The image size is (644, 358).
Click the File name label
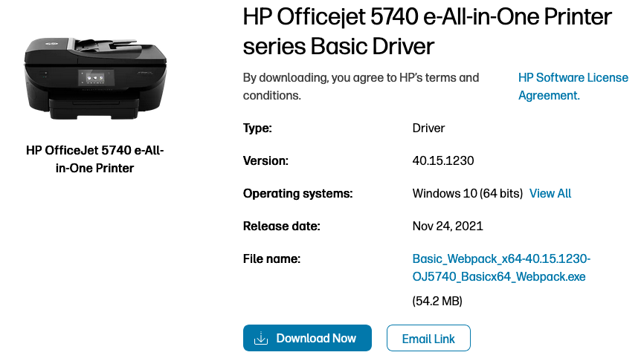(x=271, y=258)
